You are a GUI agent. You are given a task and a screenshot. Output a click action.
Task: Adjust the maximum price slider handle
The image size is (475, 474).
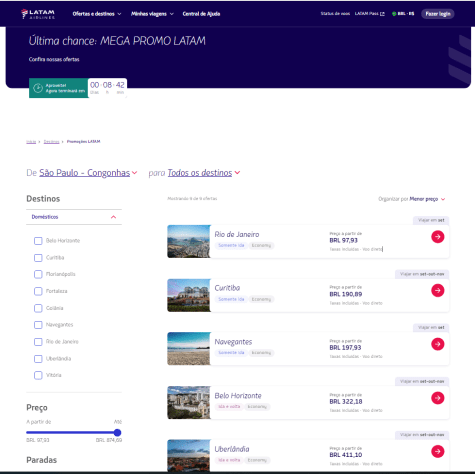117,433
